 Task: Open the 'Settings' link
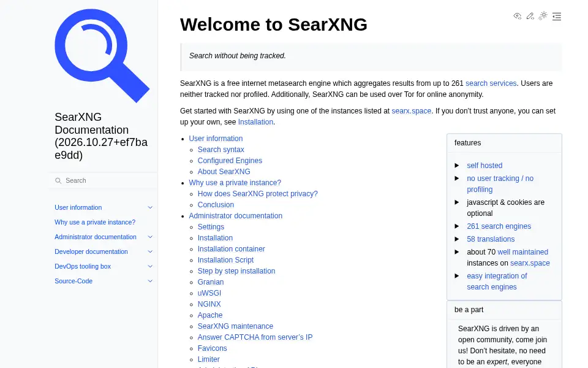click(x=211, y=227)
